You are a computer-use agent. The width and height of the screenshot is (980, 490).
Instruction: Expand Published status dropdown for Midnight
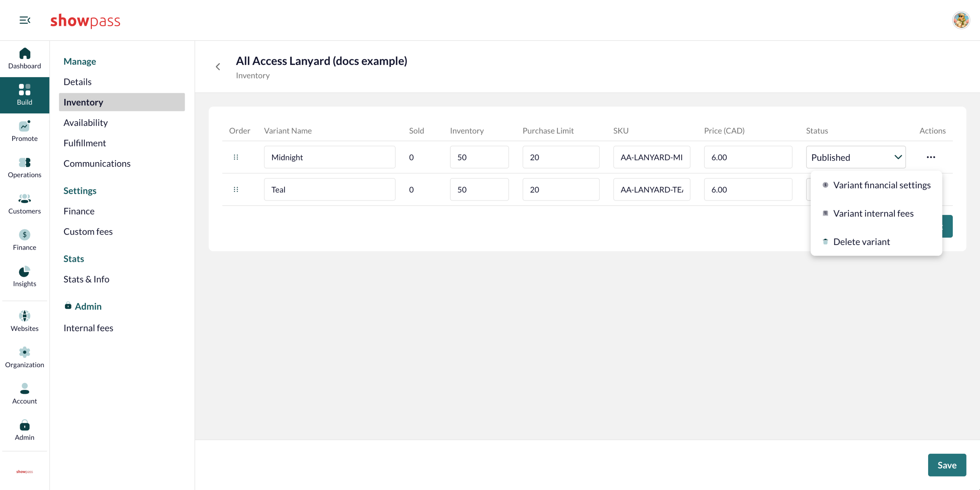pos(856,157)
